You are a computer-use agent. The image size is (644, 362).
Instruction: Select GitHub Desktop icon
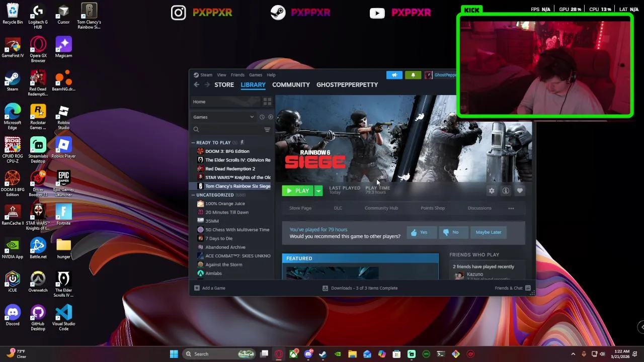pos(38,318)
